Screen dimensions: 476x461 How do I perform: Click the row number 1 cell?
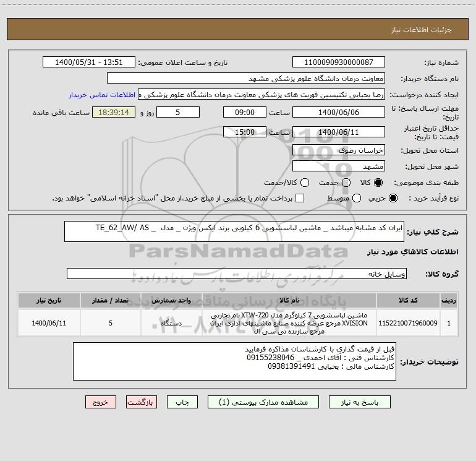449,323
